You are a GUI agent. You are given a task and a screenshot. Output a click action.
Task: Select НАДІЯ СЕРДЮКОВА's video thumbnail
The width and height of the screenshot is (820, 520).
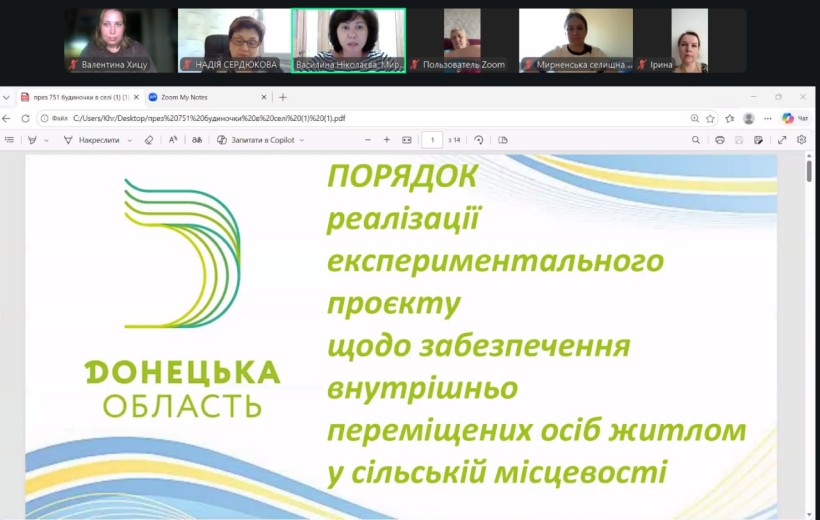click(x=234, y=40)
